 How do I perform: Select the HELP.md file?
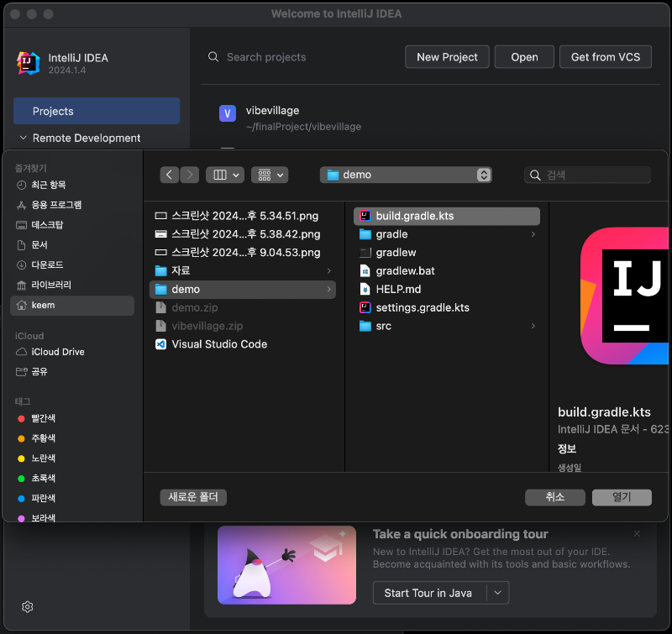pyautogui.click(x=447, y=289)
